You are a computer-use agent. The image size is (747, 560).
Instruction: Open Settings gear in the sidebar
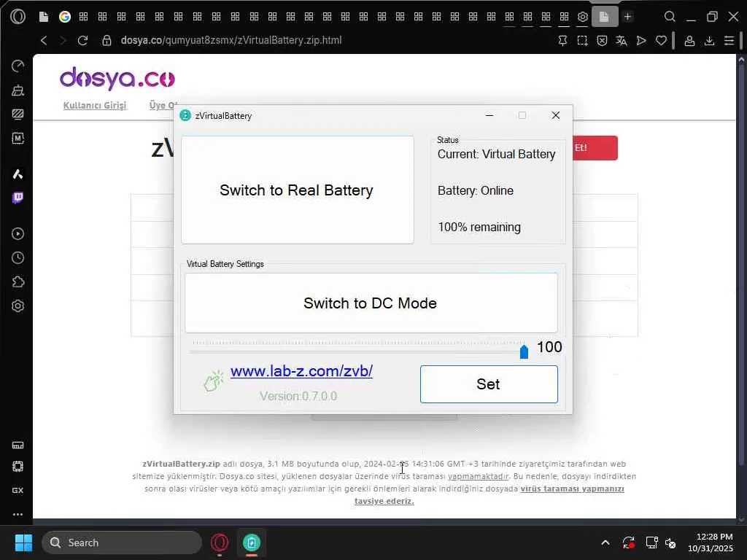tap(18, 306)
